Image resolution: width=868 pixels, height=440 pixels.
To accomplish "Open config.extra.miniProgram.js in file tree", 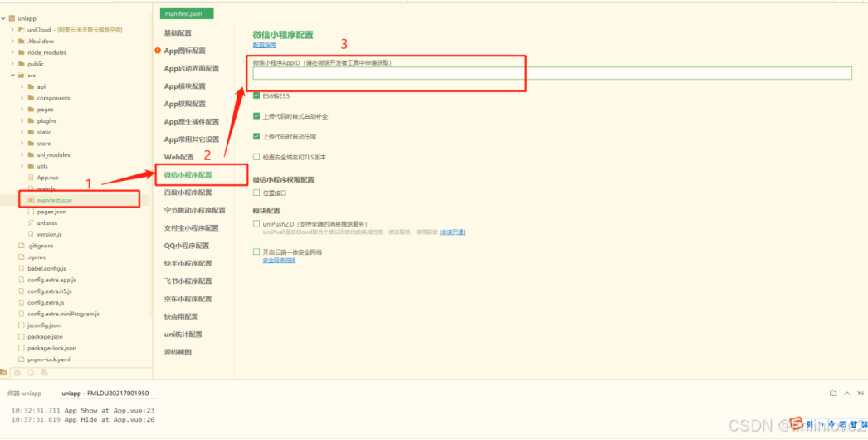I will click(x=64, y=314).
